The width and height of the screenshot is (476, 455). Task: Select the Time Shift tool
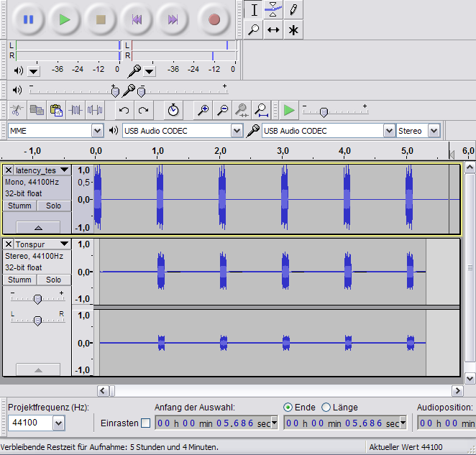pyautogui.click(x=273, y=29)
